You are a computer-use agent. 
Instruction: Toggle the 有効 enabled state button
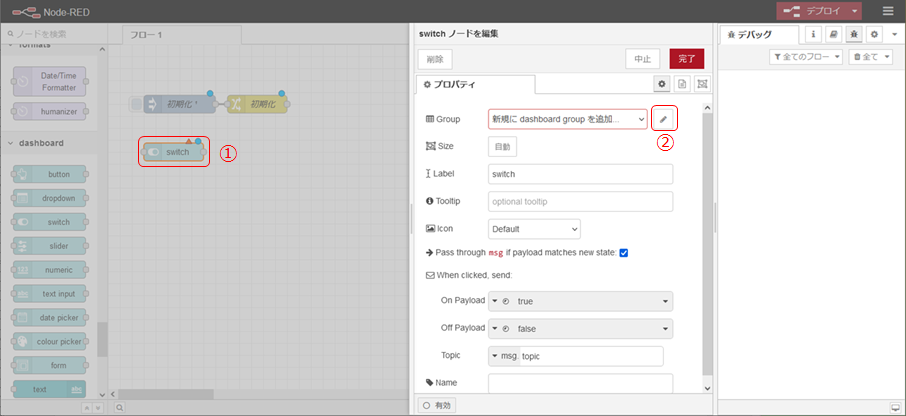point(437,405)
